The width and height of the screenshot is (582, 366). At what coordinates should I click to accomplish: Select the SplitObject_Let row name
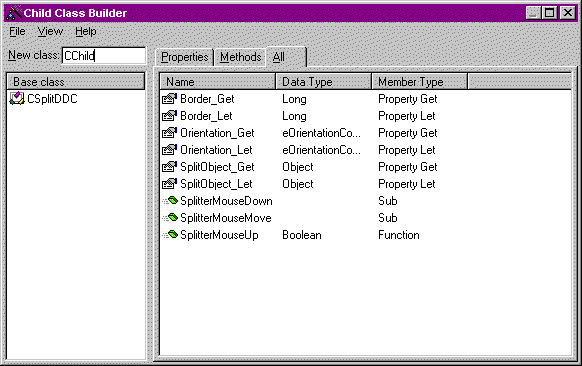pos(216,184)
